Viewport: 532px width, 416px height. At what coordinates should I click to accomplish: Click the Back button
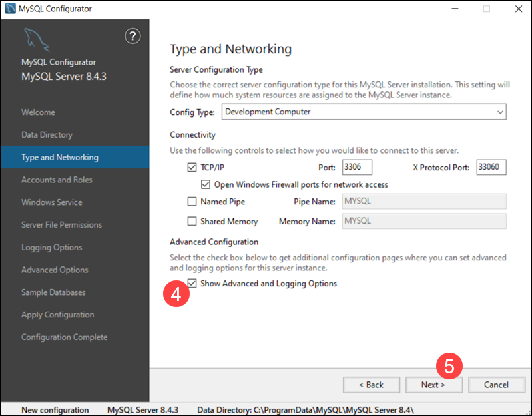click(371, 385)
